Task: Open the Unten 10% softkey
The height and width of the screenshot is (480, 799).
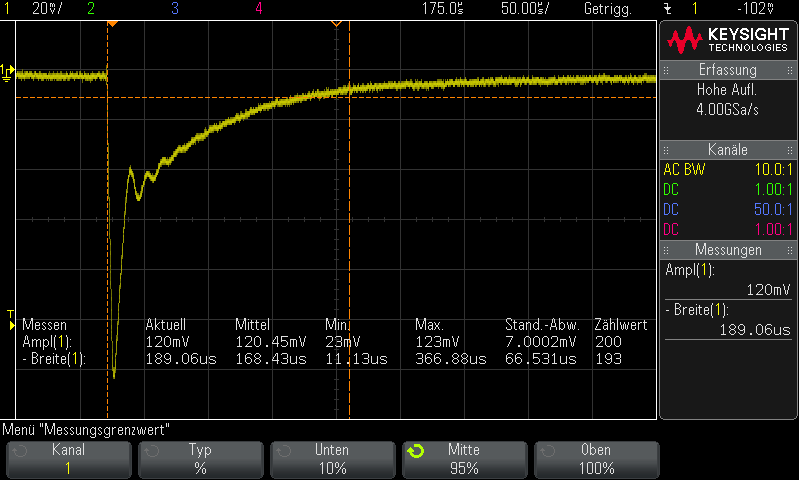Action: pos(332,460)
